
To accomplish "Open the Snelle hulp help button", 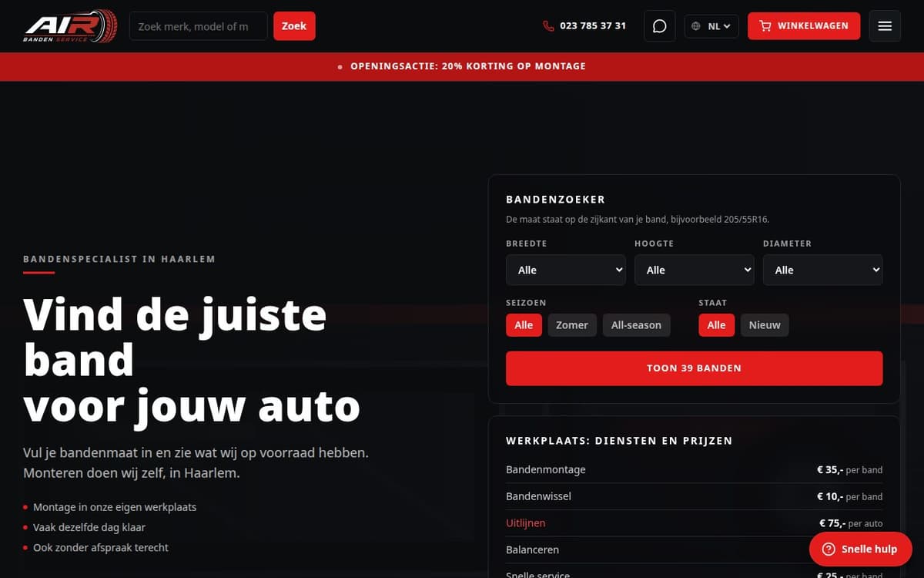I will click(x=861, y=549).
